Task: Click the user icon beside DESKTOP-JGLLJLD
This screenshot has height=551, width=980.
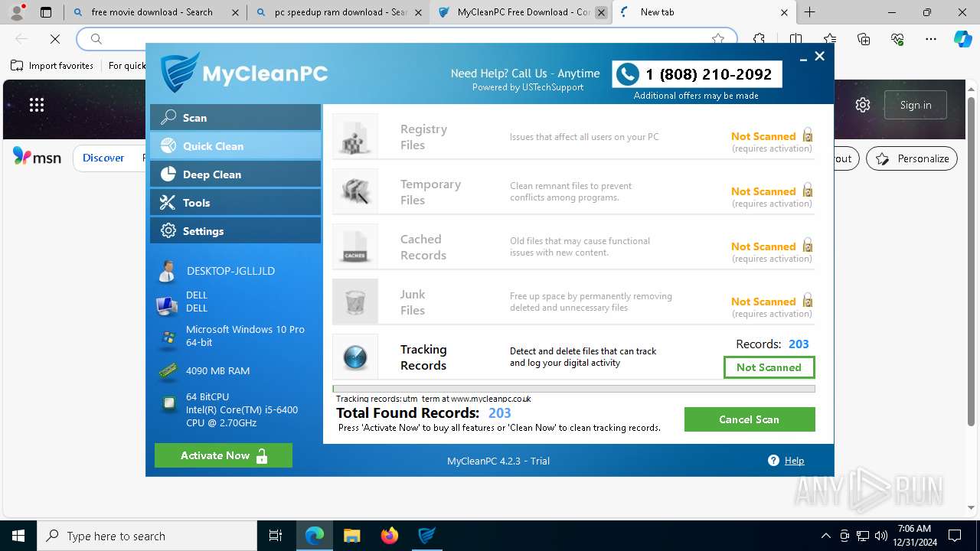Action: pyautogui.click(x=167, y=271)
